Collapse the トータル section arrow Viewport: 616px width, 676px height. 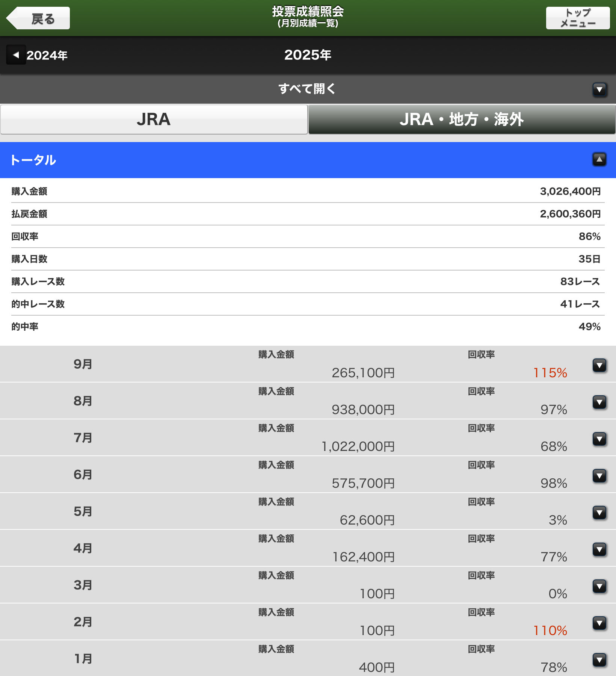[599, 160]
